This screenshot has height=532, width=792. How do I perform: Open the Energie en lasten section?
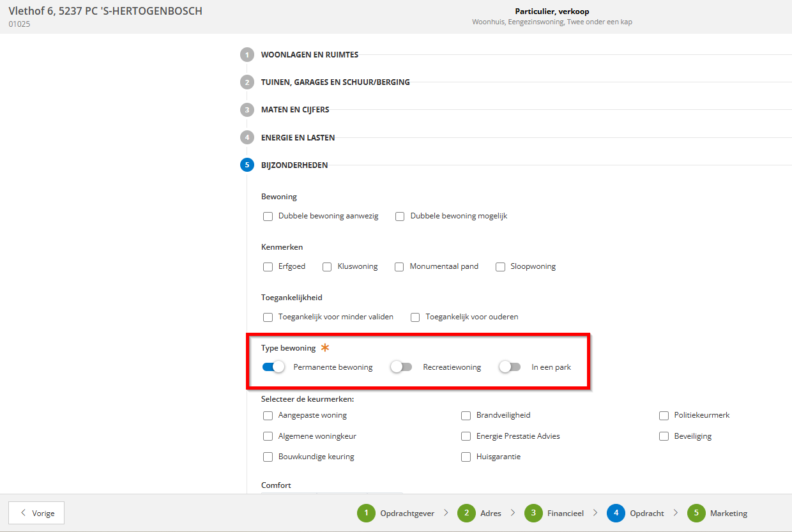[x=298, y=137]
